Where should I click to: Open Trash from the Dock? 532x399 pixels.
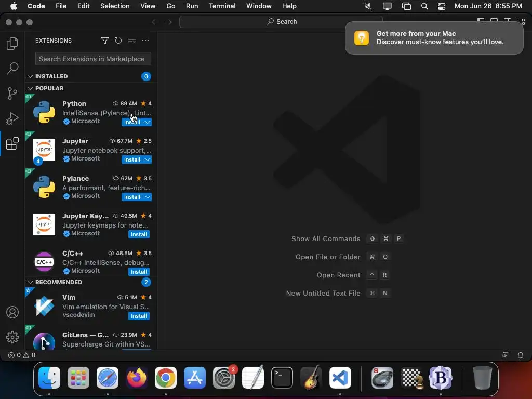(x=482, y=378)
